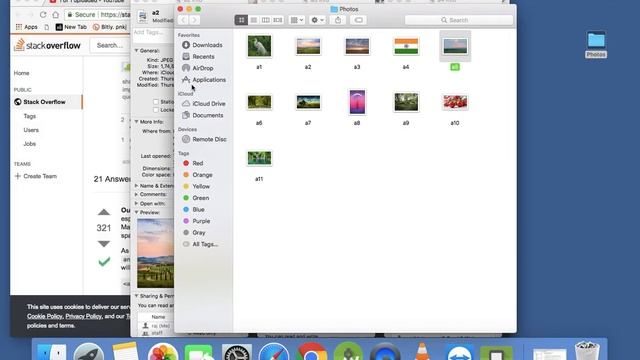Toggle the Locked checkbox in info window
Viewport: 640px width, 360px height.
(156, 110)
